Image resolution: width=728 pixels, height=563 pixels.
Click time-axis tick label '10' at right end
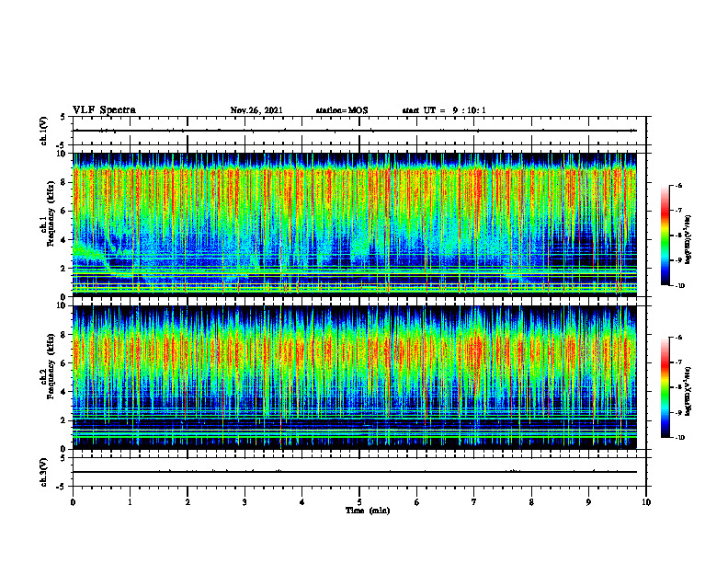coord(646,502)
